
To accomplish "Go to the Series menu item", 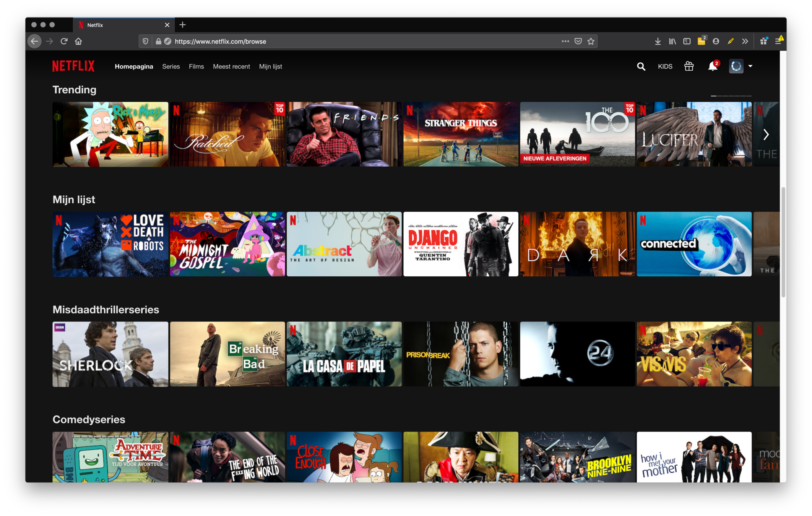I will click(x=171, y=67).
